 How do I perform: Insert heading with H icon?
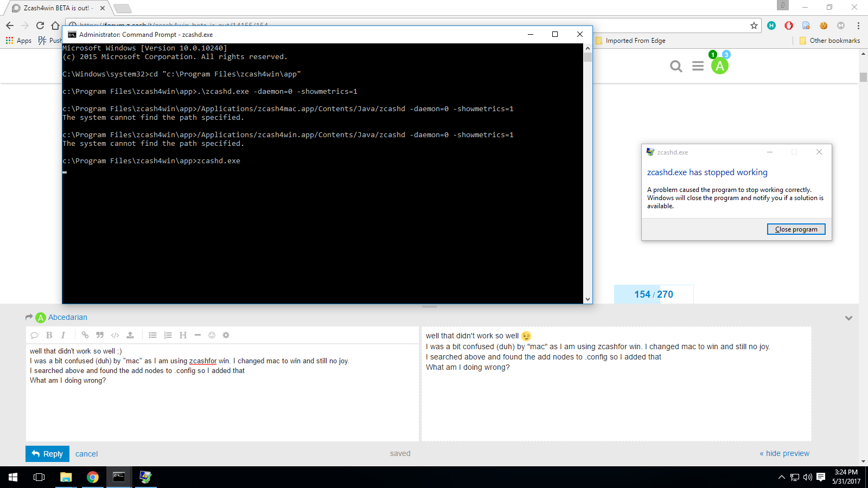point(183,335)
